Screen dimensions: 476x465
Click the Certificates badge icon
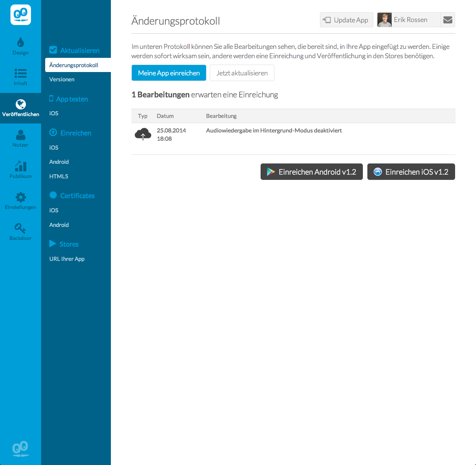[53, 195]
